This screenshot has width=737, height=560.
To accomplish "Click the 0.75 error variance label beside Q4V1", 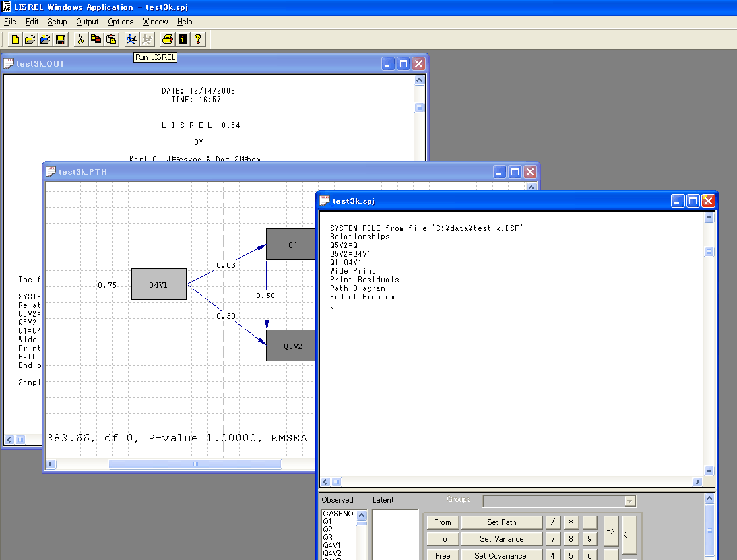I will point(107,285).
